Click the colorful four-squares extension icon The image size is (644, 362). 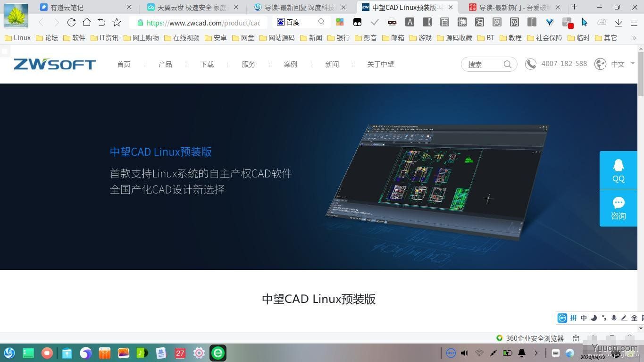tap(340, 22)
